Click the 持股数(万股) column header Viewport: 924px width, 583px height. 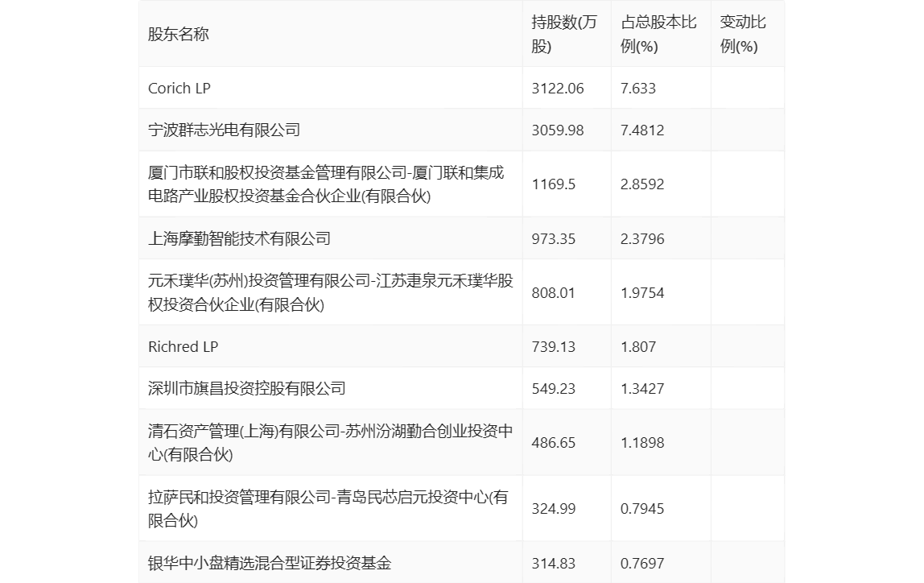564,34
